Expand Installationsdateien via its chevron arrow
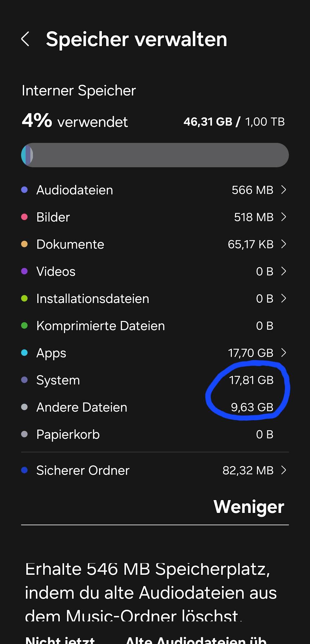 [x=283, y=298]
